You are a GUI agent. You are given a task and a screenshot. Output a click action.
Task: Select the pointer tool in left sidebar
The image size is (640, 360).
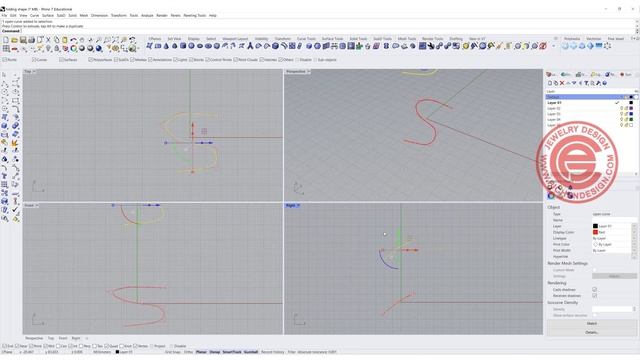[4, 75]
